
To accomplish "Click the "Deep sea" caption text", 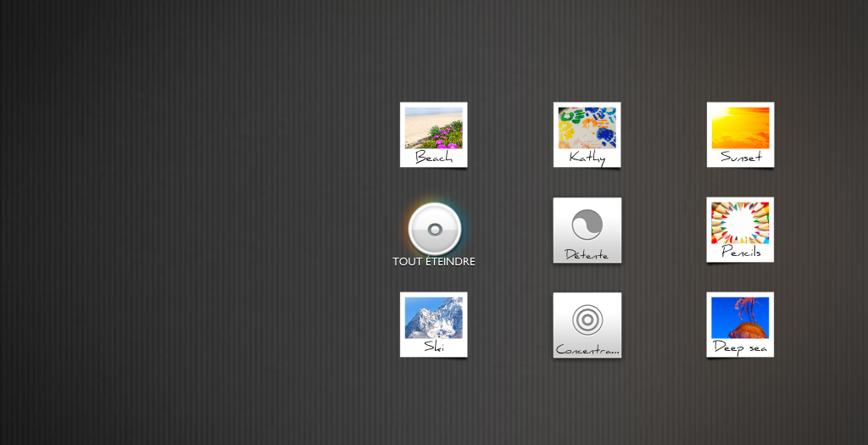I will tap(740, 348).
